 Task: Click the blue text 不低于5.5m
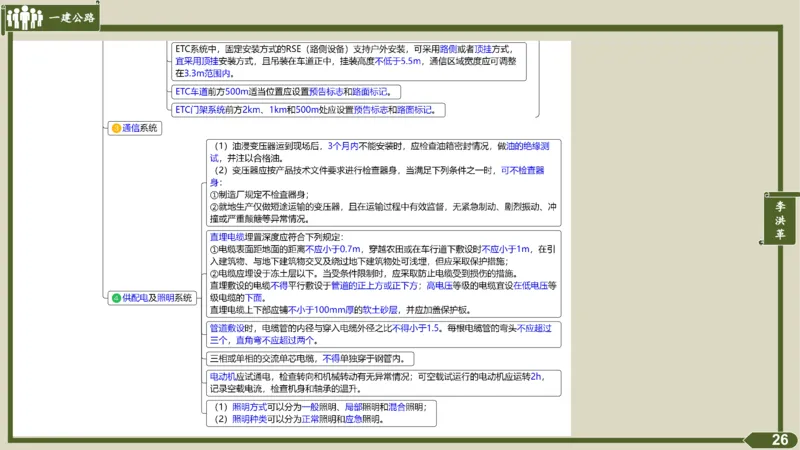click(397, 61)
